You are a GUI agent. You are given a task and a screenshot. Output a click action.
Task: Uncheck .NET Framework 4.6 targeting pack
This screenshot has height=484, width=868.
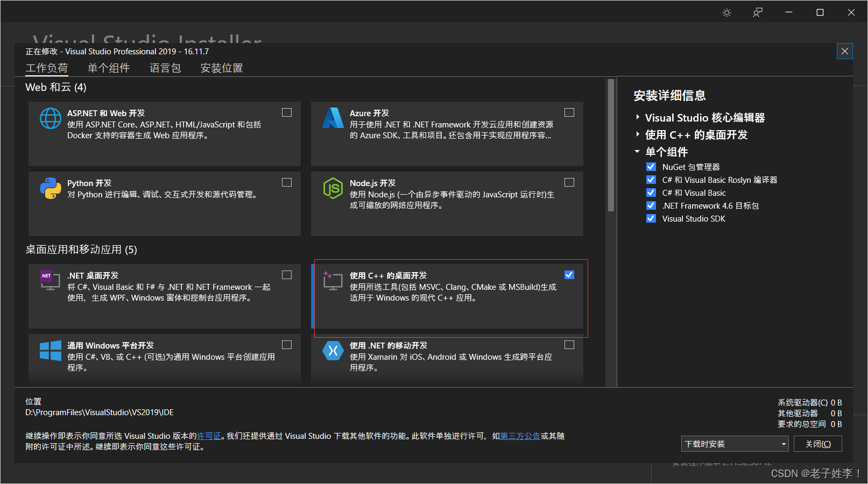coord(651,205)
